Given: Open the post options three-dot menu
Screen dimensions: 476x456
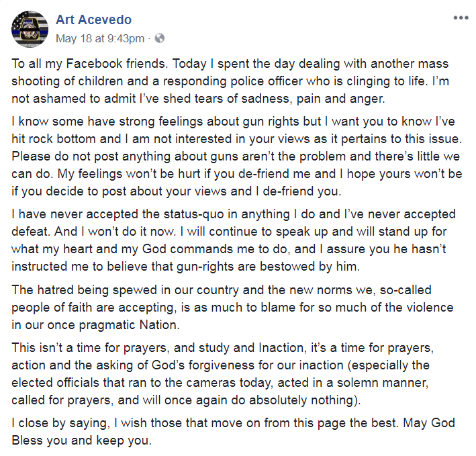Looking at the screenshot, I should coord(461,18).
